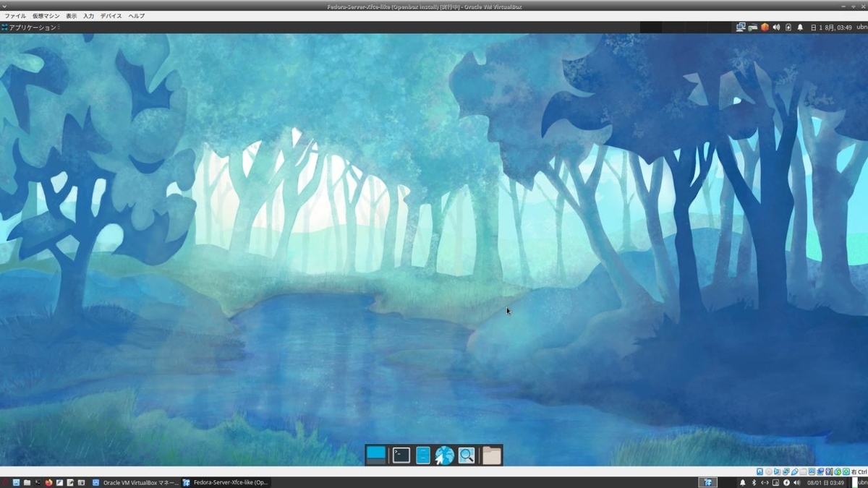The height and width of the screenshot is (488, 868).
Task: Click the orange package updater icon
Action: coord(765,27)
